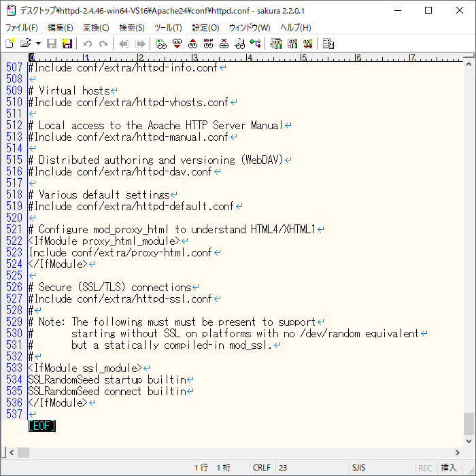This screenshot has width=476, height=476.
Task: Click the Find Previous up-arrow icon
Action: 192,44
